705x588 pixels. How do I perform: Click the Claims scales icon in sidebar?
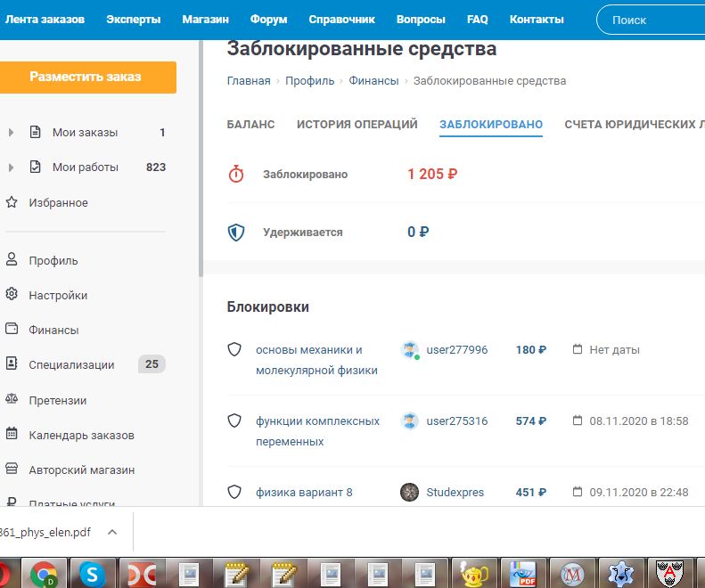12,400
